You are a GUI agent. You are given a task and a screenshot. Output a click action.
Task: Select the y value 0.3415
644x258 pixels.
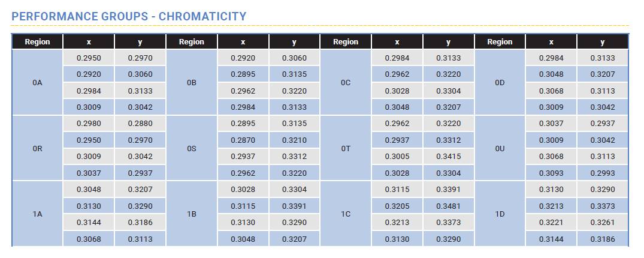point(448,157)
